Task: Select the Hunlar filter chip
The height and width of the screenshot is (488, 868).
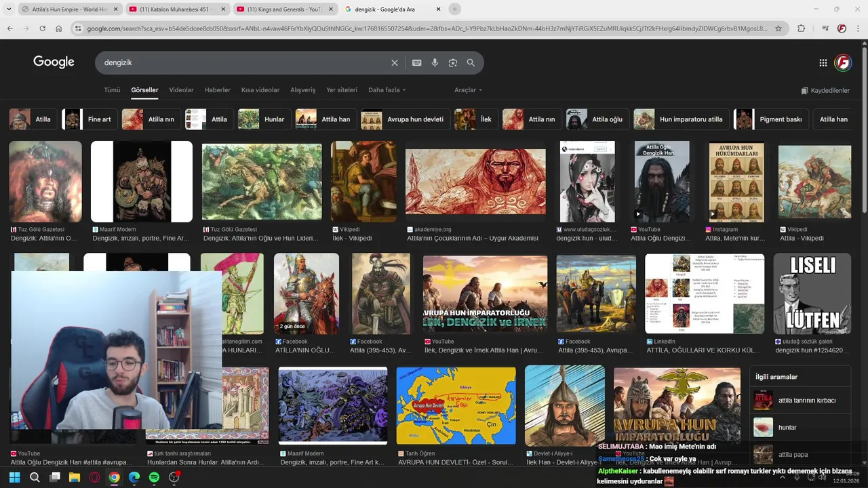Action: point(264,119)
